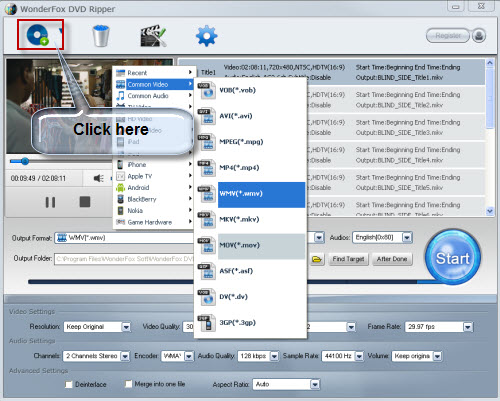Click the trash bin Remove icon
Viewport: 500px width, 401px height.
click(101, 36)
